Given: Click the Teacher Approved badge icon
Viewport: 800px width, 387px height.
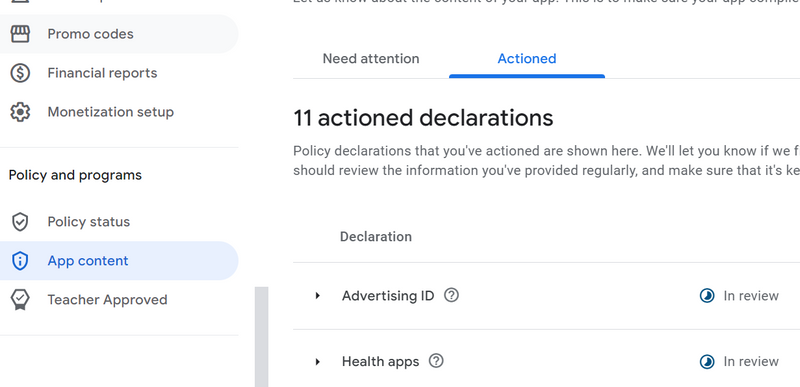Looking at the screenshot, I should [20, 299].
